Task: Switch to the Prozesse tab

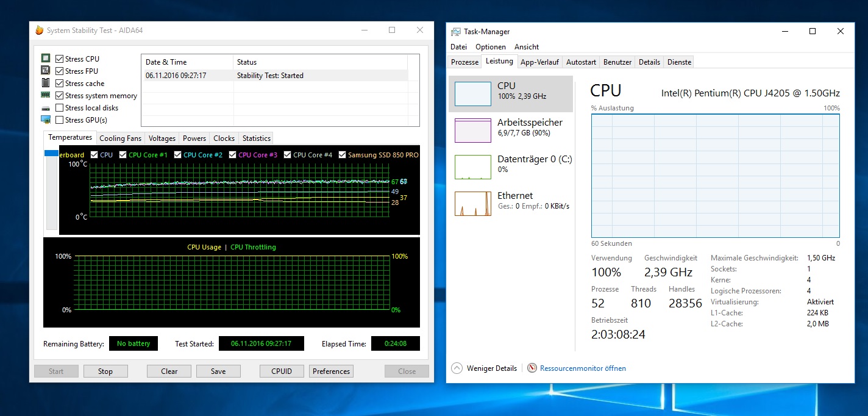Action: click(464, 62)
